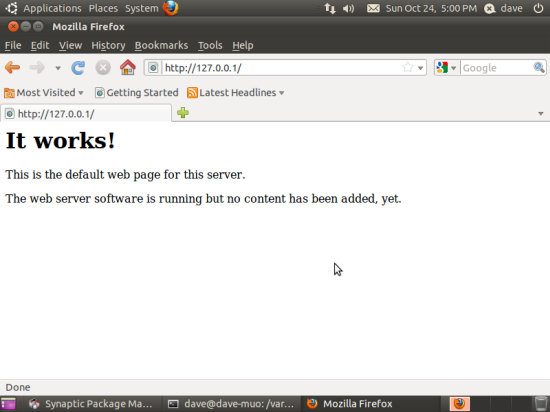The height and width of the screenshot is (412, 550).
Task: Open the mail envelope indicator
Action: pos(373,8)
